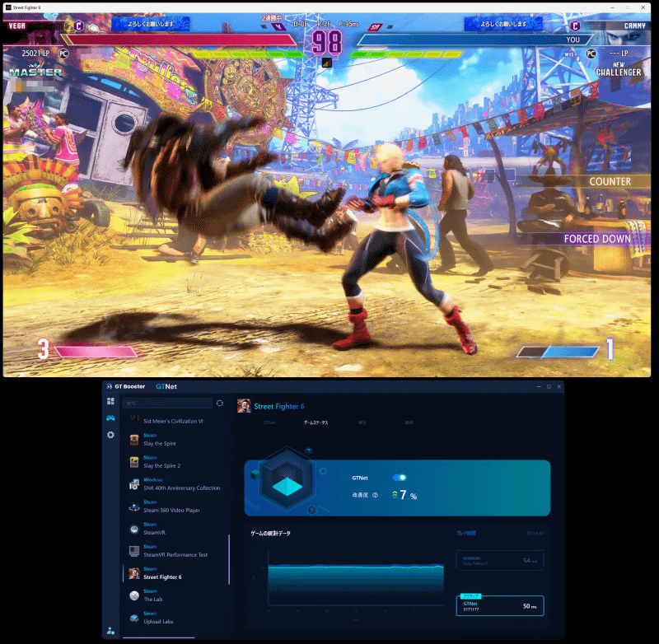Click the GTNet heading in GT Booster title bar
This screenshot has width=659, height=644.
click(166, 386)
